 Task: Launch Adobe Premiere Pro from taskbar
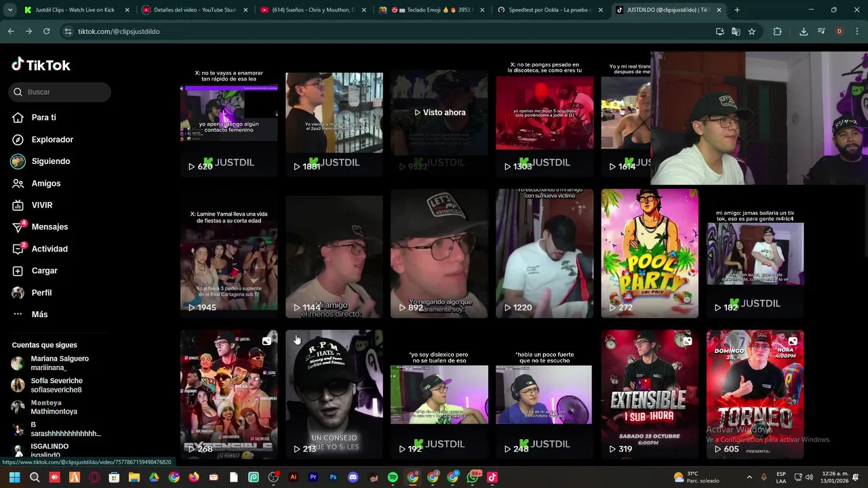(x=313, y=477)
